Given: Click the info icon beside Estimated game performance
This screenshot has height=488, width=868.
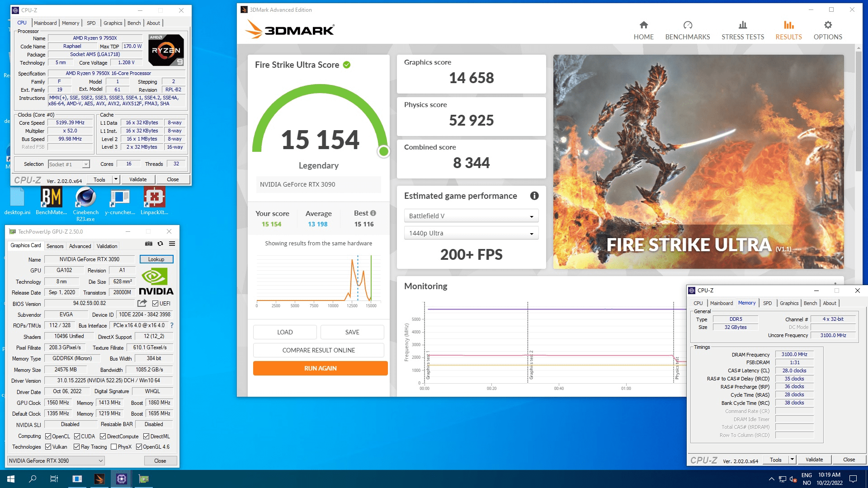Looking at the screenshot, I should click(534, 196).
